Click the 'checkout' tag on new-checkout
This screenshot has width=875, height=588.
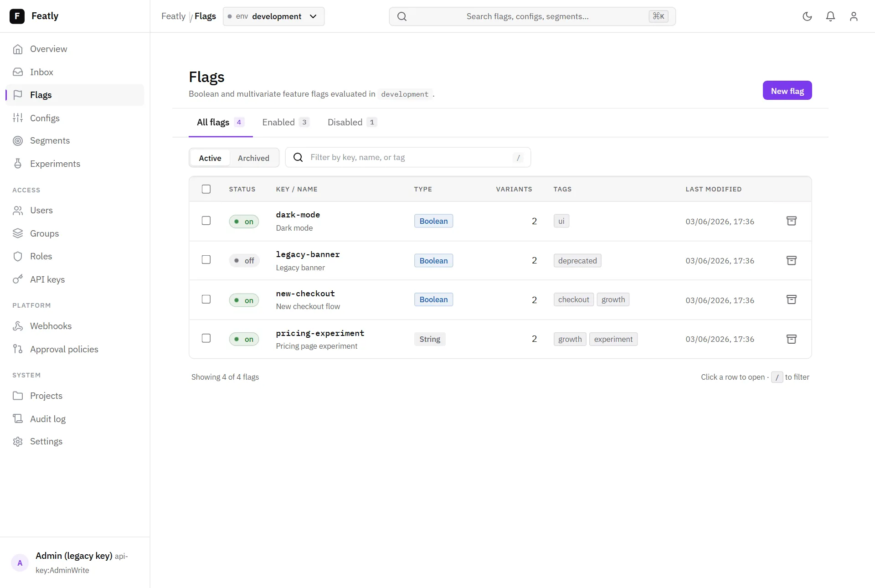(x=574, y=299)
